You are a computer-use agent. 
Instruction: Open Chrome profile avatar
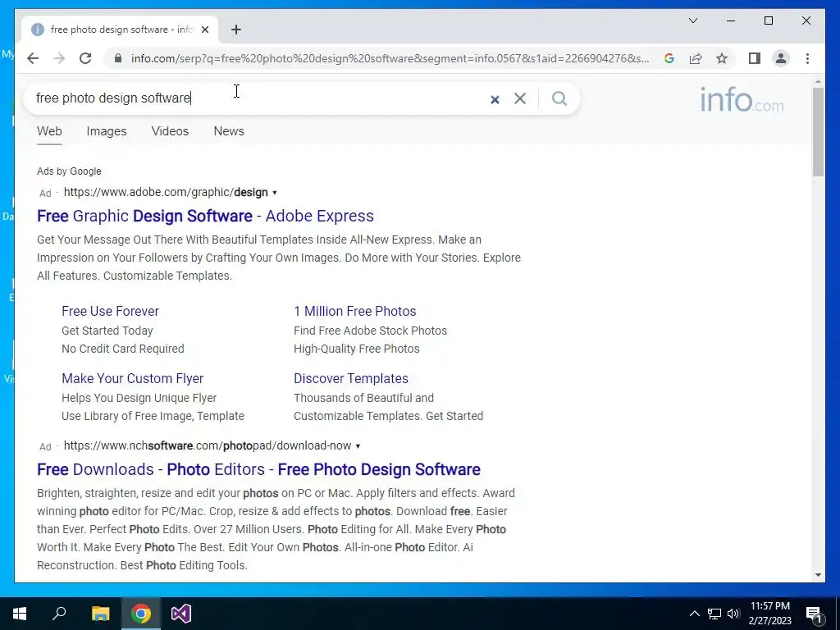[781, 58]
